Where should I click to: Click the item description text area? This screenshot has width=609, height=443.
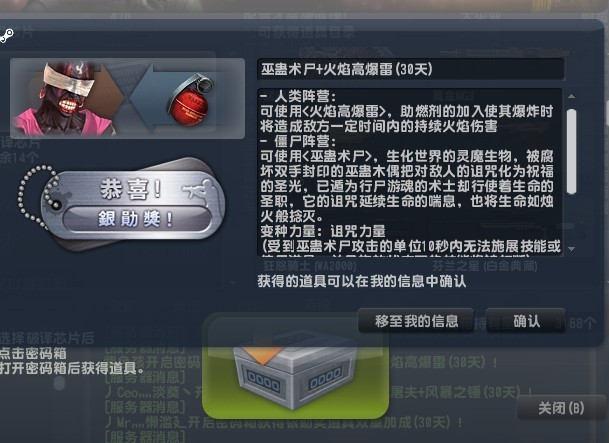pos(410,172)
